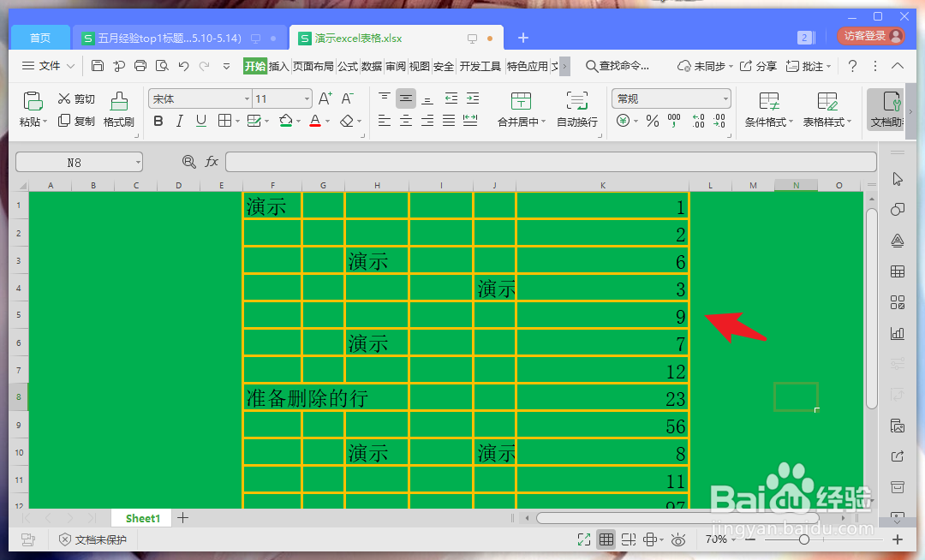Open Print Preview icon
Screen dimensions: 925x560
pyautogui.click(x=162, y=66)
